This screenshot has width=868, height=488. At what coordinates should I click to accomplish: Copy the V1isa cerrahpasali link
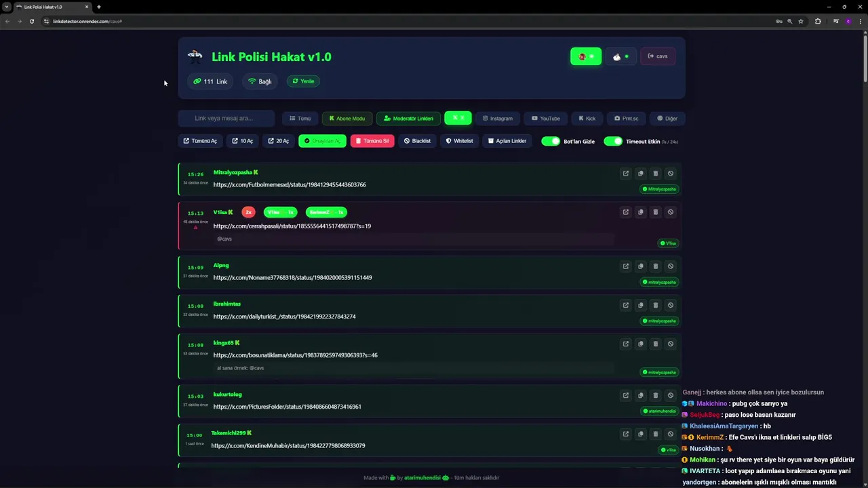(640, 212)
